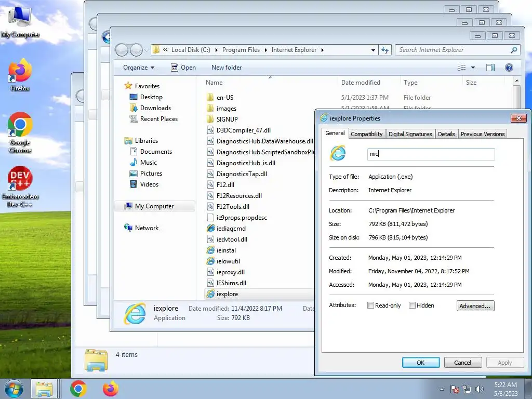Click the file name text field in Properties

pyautogui.click(x=431, y=154)
